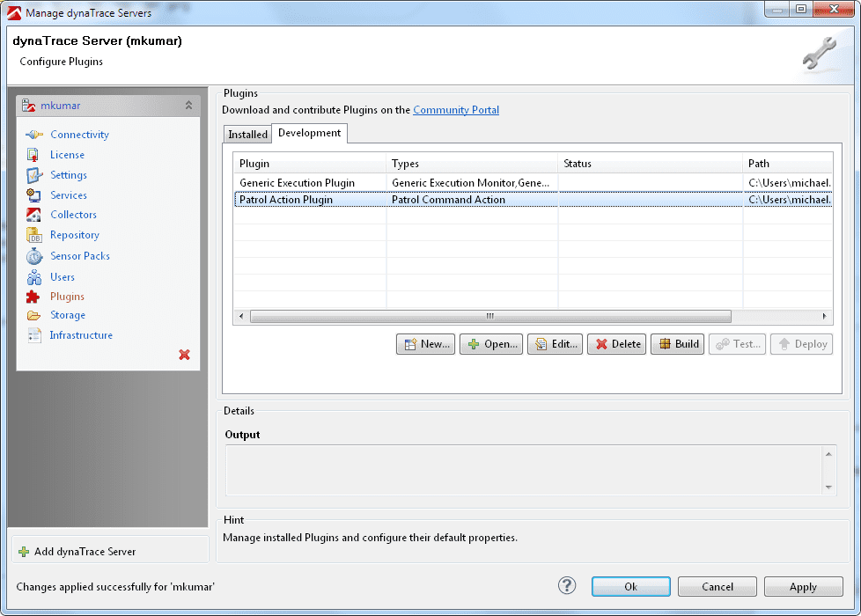Click the Repository database icon

tap(34, 235)
